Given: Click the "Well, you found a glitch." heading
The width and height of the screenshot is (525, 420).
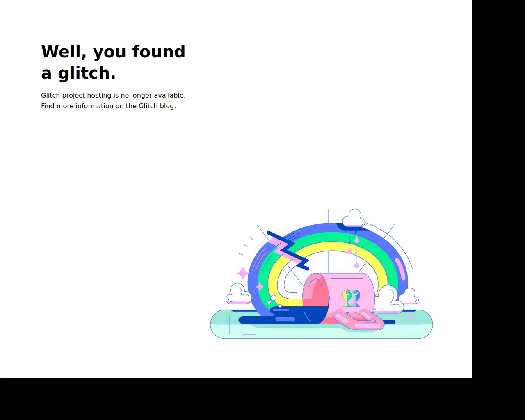Looking at the screenshot, I should pyautogui.click(x=113, y=62).
